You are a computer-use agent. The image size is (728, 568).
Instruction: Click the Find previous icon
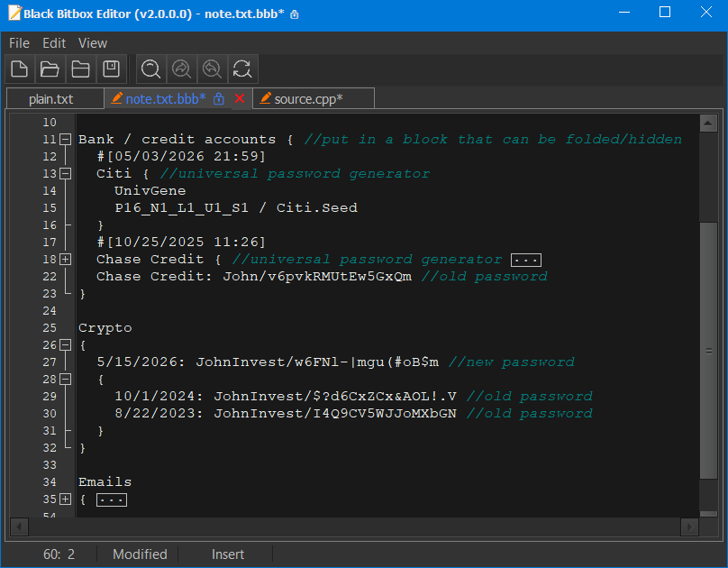pyautogui.click(x=212, y=69)
